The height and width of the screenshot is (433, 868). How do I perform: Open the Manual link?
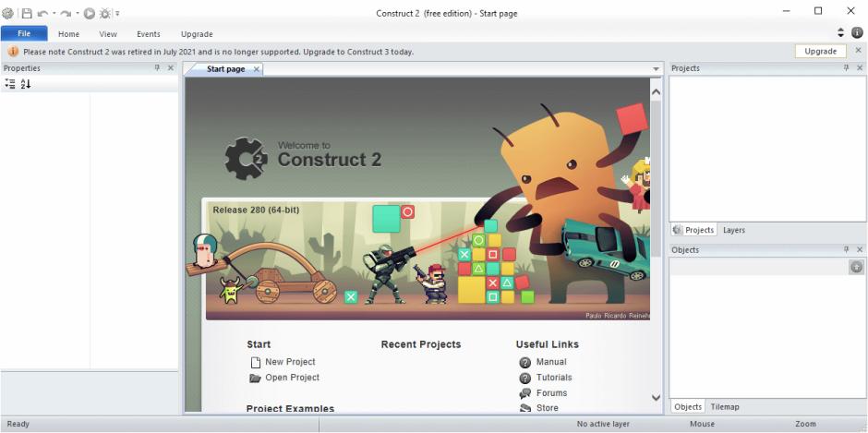click(551, 362)
